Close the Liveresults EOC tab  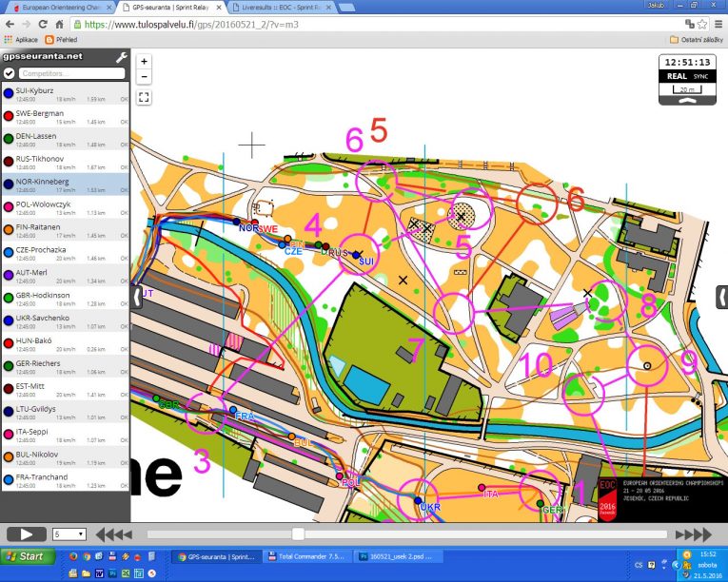pyautogui.click(x=328, y=8)
